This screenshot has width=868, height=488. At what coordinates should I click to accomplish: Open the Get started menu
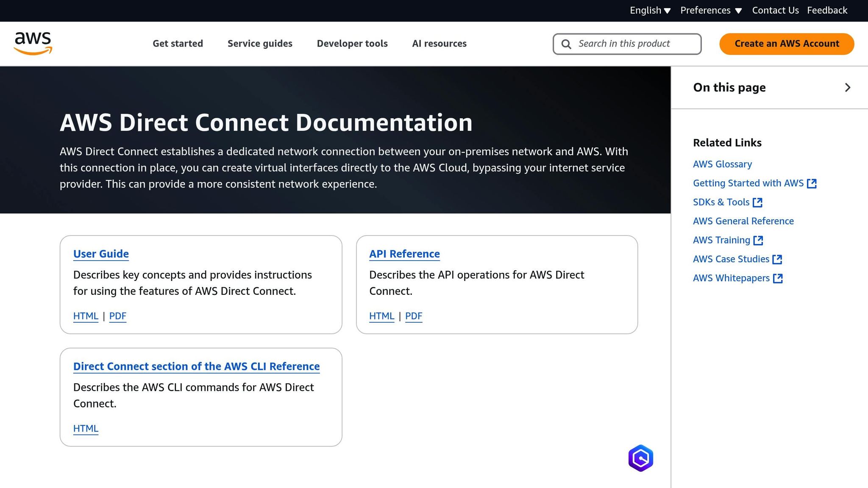178,44
